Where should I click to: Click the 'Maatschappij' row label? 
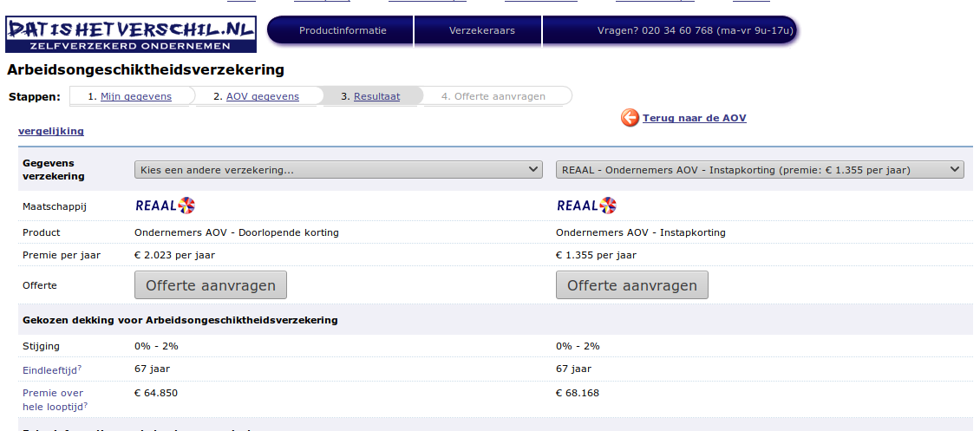55,206
